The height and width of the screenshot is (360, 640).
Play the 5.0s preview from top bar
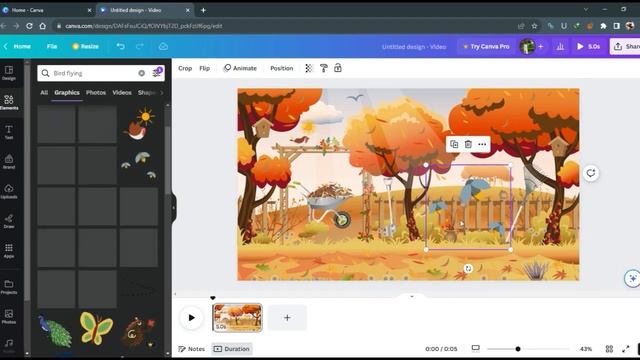coord(589,47)
